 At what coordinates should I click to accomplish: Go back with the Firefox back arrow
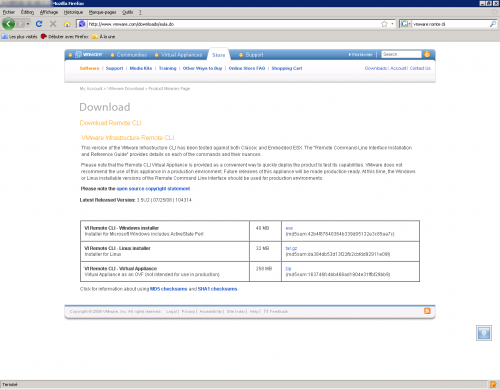[x=8, y=24]
